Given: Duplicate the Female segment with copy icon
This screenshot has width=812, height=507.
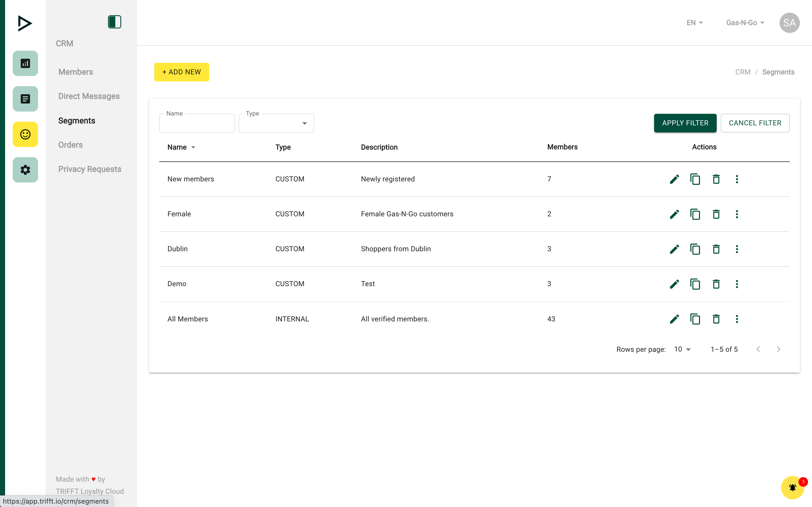Looking at the screenshot, I should coord(695,214).
